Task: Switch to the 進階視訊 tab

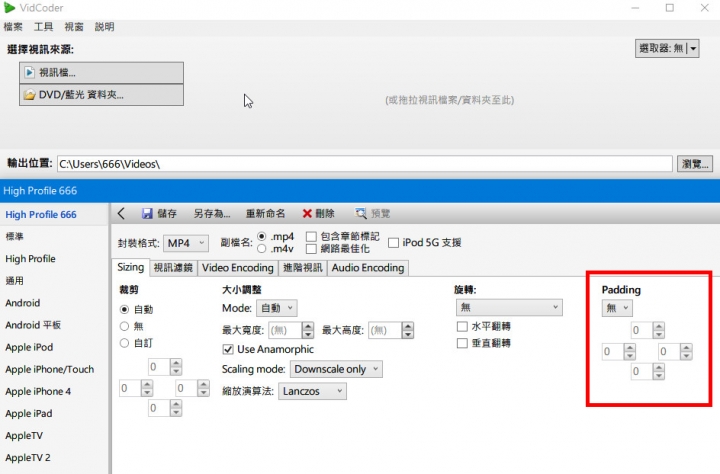Action: (303, 268)
